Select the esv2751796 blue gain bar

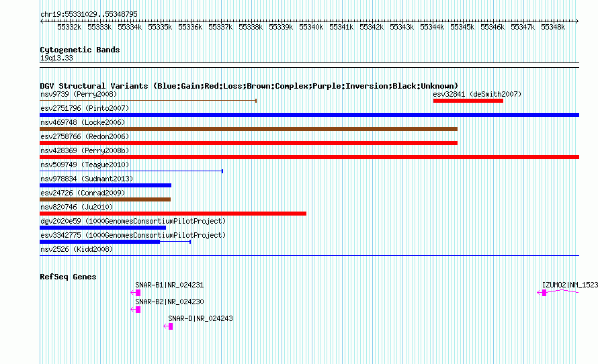point(309,115)
